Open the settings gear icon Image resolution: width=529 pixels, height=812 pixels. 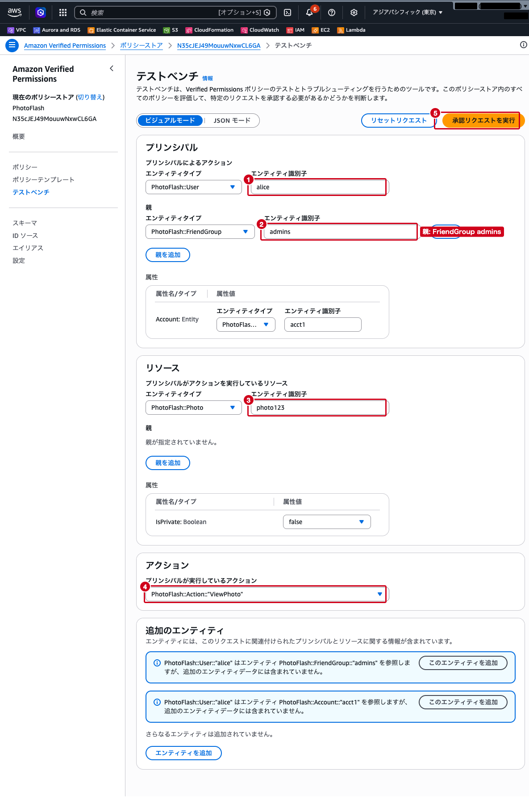[354, 12]
